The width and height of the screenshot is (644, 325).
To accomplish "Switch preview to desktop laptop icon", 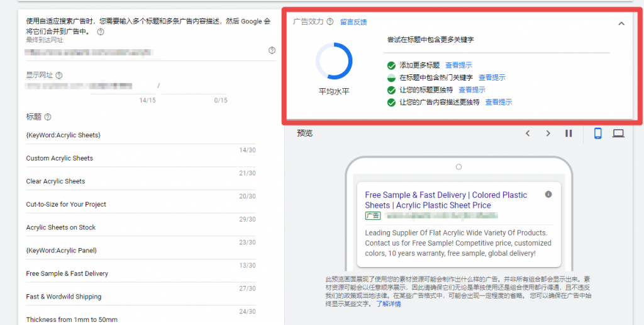I will [x=619, y=134].
